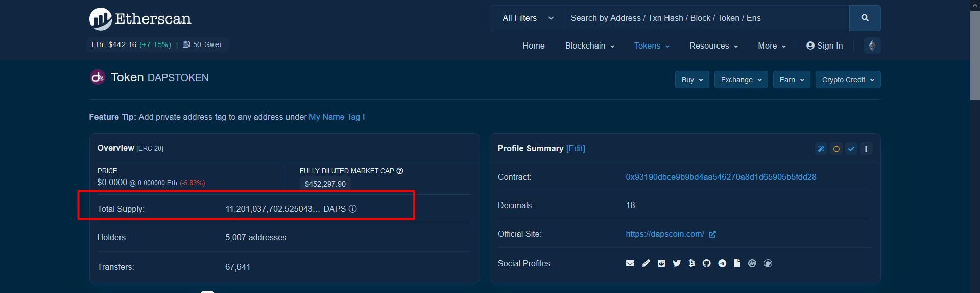This screenshot has height=293, width=980.
Task: Click the Total Supply info icon
Action: click(352, 209)
